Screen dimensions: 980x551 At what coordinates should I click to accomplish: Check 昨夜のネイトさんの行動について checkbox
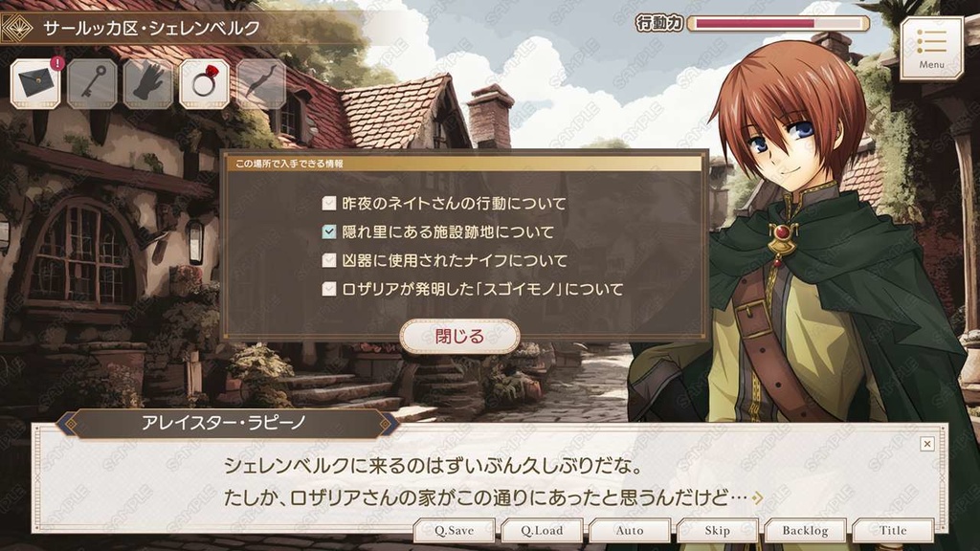tap(329, 203)
